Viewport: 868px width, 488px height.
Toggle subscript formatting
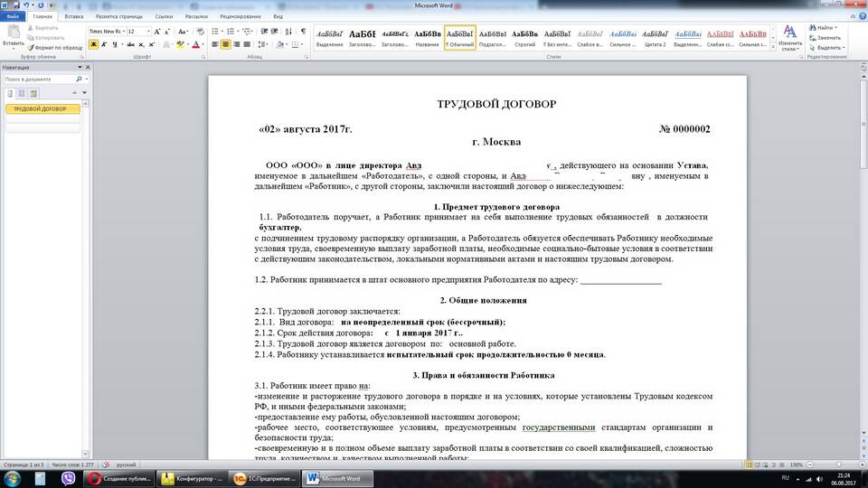pos(141,45)
